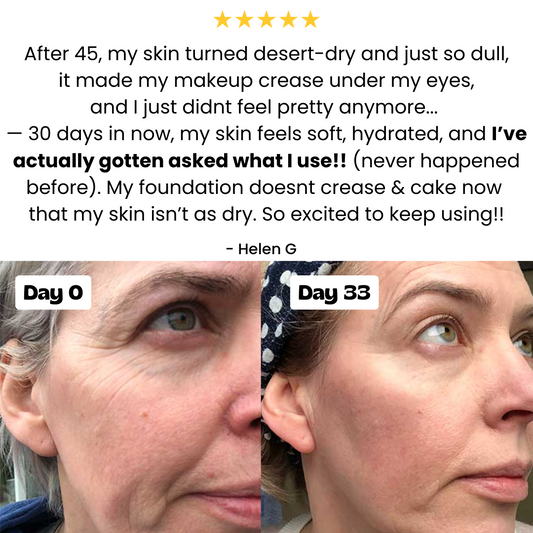Click the eye in the Day 0 photo

[x=178, y=320]
